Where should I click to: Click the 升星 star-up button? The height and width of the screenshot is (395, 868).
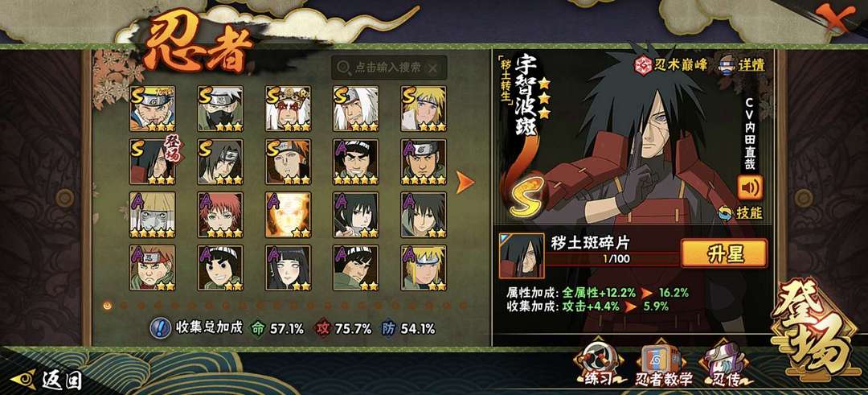coord(723,253)
